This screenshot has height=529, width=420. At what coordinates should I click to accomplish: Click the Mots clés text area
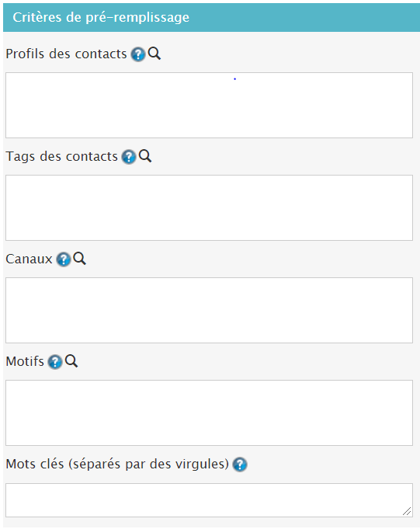(209, 500)
